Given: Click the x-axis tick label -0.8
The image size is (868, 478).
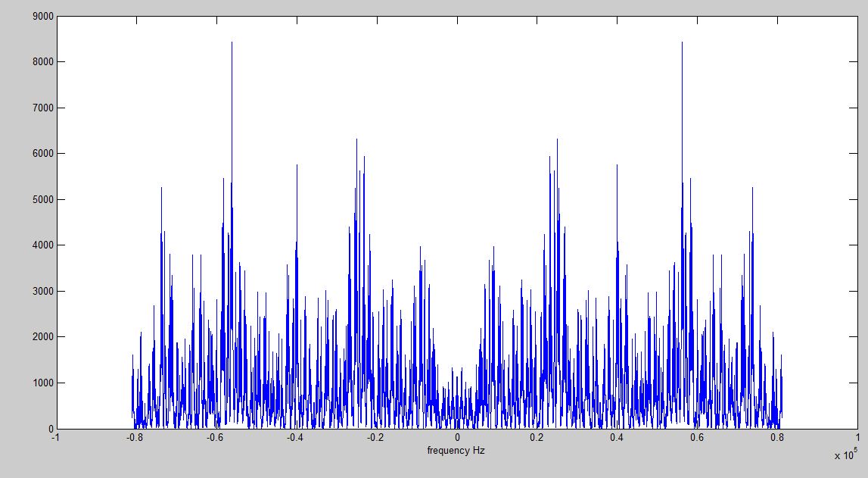Looking at the screenshot, I should tap(135, 438).
